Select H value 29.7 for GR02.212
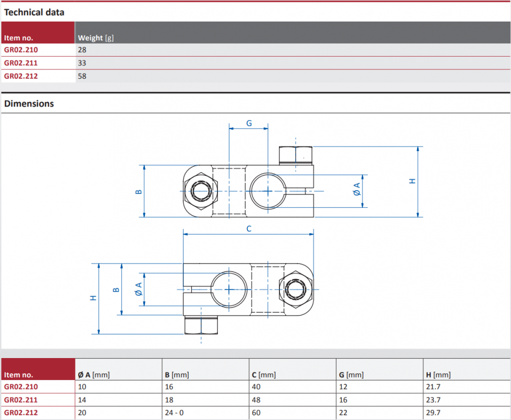The height and width of the screenshot is (420, 511). (433, 413)
